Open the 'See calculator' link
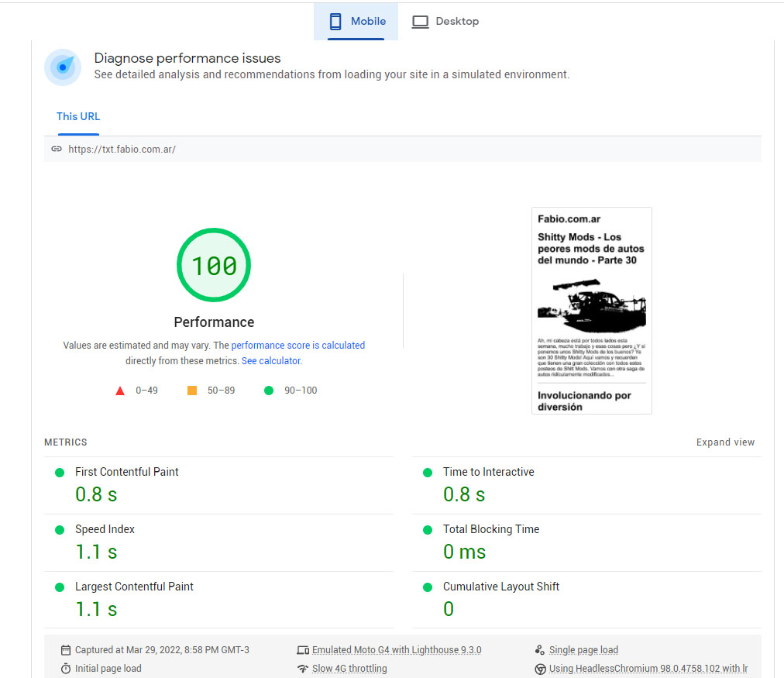The width and height of the screenshot is (784, 678). click(271, 360)
